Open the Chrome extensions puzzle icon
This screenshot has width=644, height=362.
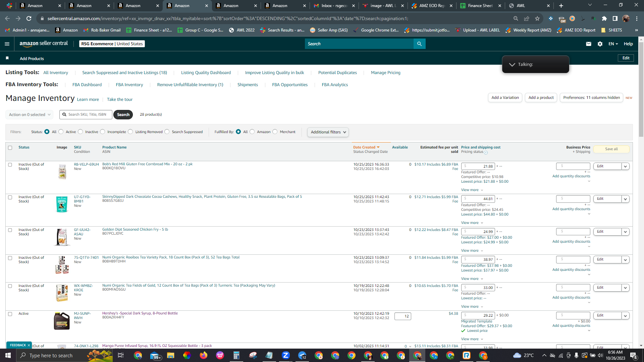pos(604,18)
